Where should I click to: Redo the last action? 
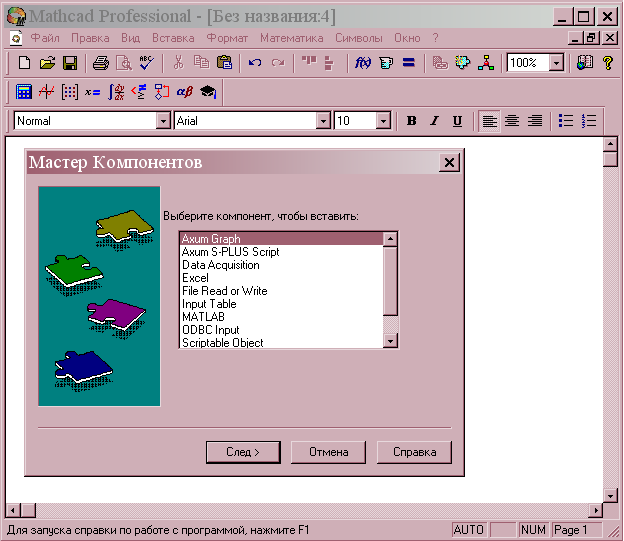[278, 63]
